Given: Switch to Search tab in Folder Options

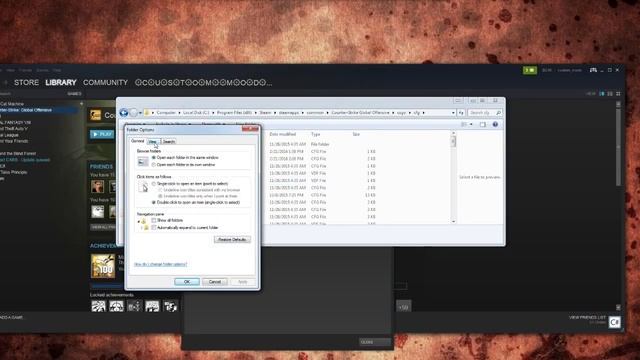Looking at the screenshot, I should [x=169, y=142].
